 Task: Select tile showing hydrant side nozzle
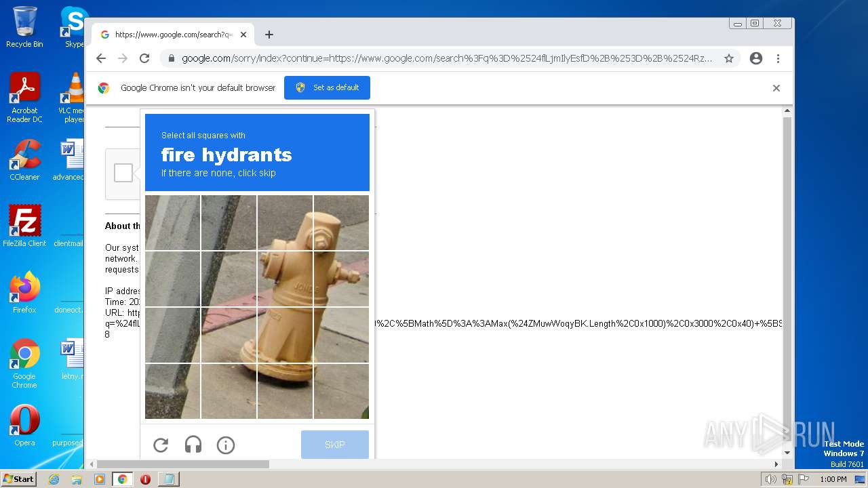pos(341,279)
